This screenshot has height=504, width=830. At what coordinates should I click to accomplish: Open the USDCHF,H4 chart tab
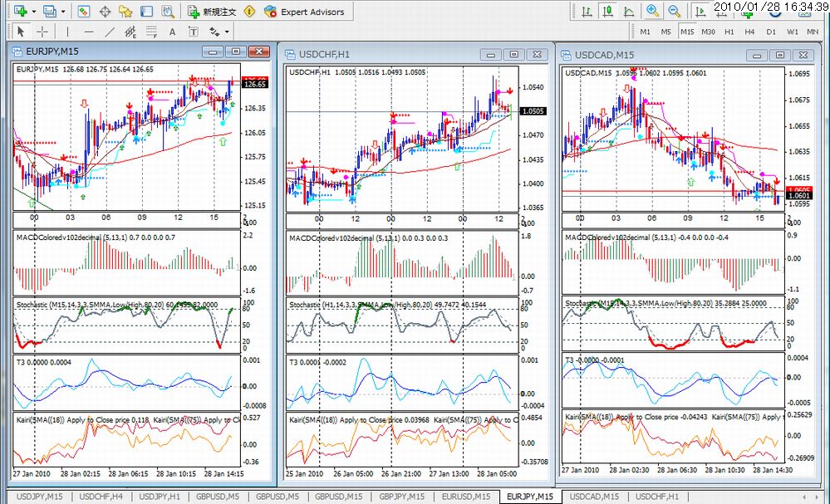(x=101, y=497)
